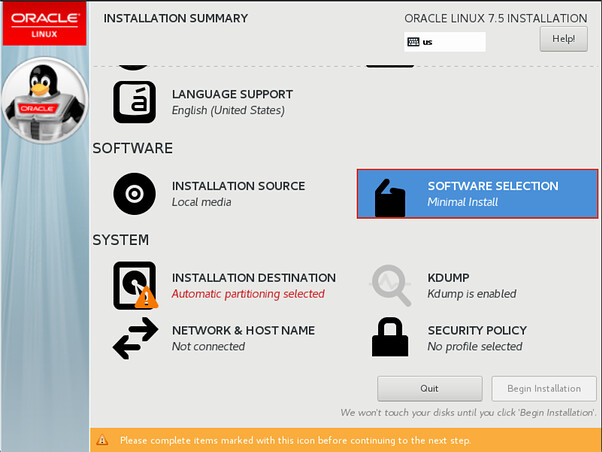Click the keyboard layout icon
Viewport: 602px width, 452px height.
[413, 42]
